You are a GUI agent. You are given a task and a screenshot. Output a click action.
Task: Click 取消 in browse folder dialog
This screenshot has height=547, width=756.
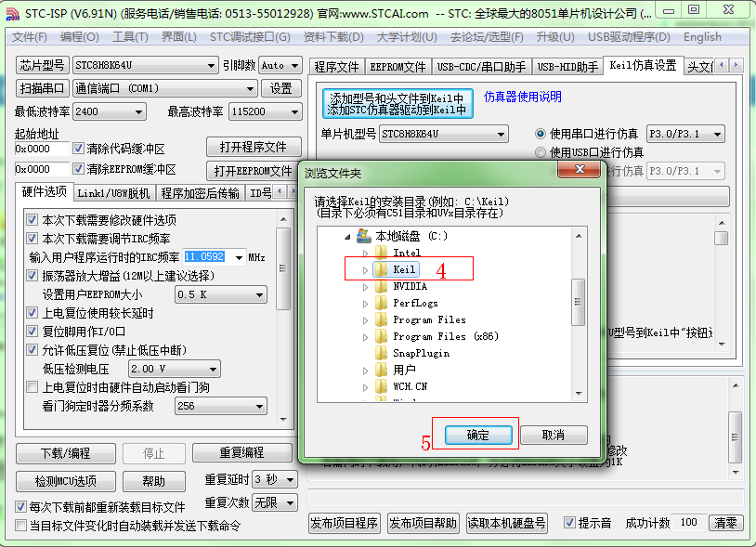[553, 436]
